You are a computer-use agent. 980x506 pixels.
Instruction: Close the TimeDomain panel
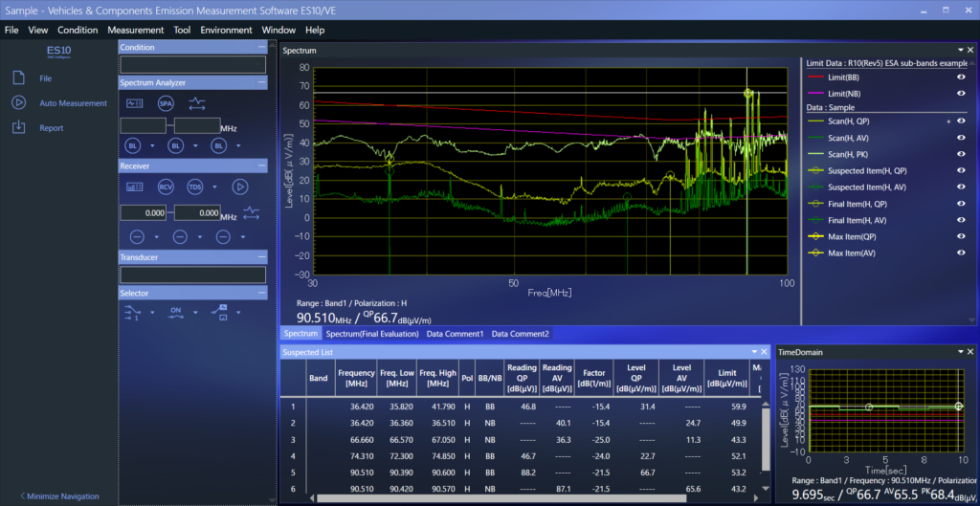coord(970,352)
